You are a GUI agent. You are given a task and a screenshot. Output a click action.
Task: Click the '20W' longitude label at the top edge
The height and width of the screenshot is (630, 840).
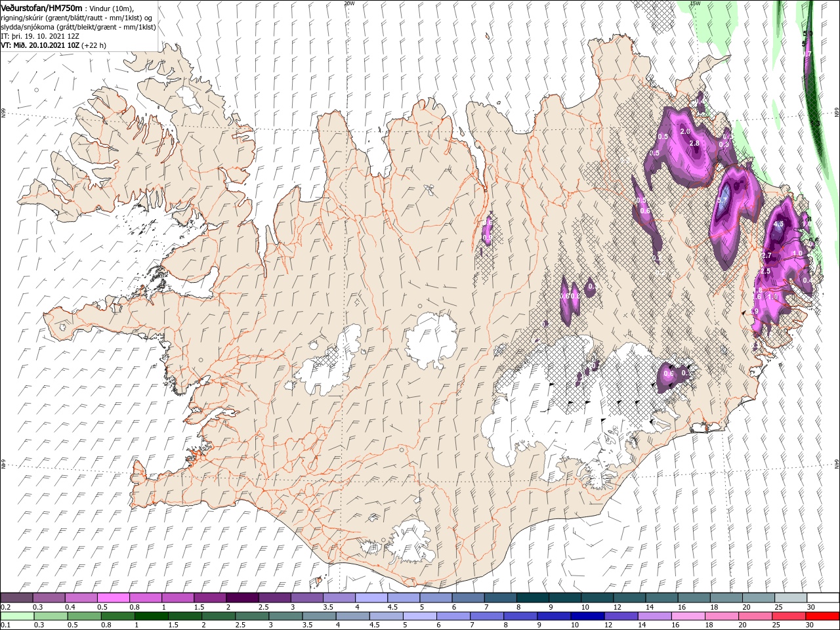click(349, 3)
